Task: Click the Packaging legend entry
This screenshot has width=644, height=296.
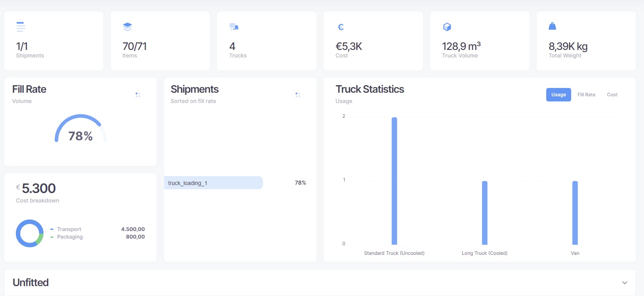Action: pos(70,237)
